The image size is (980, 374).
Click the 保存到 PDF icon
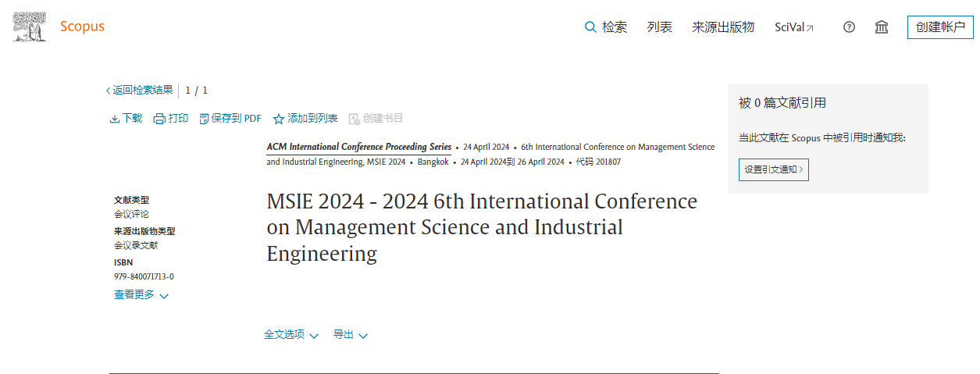(205, 119)
